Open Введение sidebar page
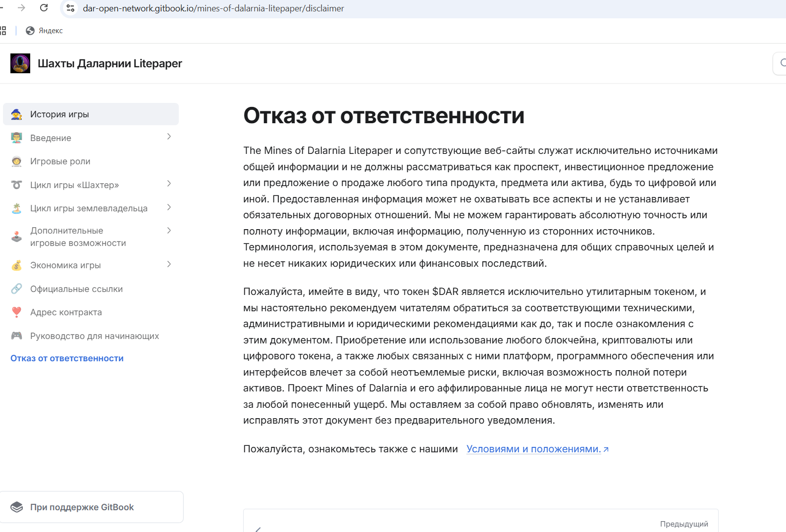 [51, 138]
